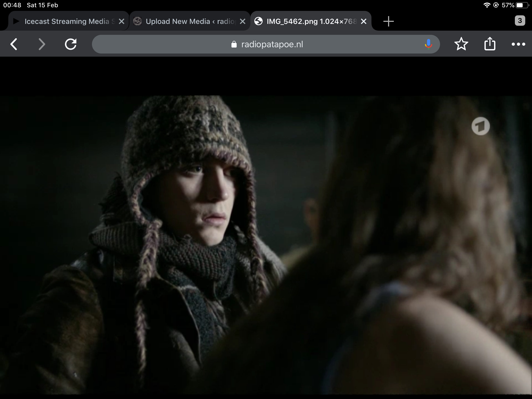Open the share sheet
The image size is (532, 399).
click(490, 44)
